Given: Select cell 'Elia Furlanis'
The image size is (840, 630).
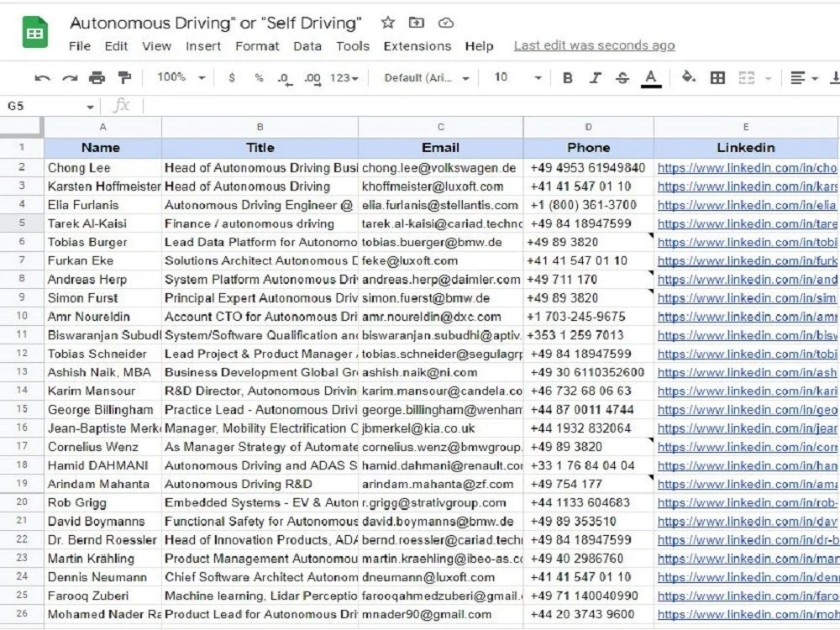Looking at the screenshot, I should (102, 205).
